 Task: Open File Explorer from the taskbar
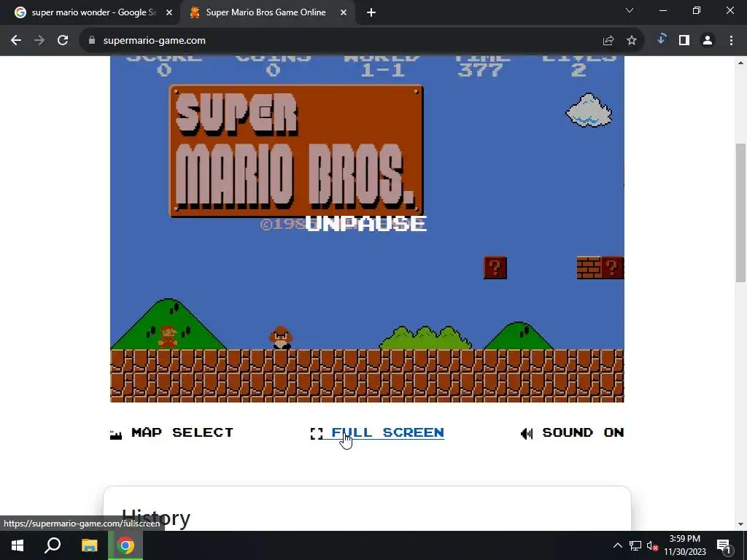coord(90,545)
